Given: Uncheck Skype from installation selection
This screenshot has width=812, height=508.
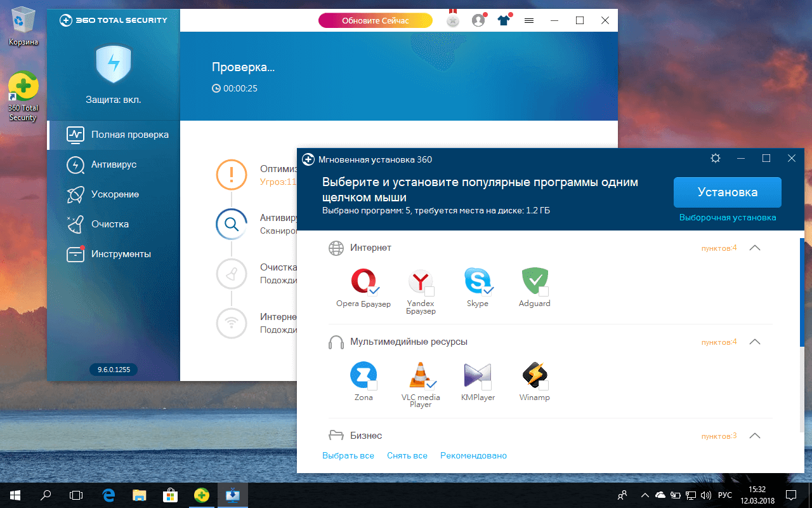Looking at the screenshot, I should (x=487, y=292).
